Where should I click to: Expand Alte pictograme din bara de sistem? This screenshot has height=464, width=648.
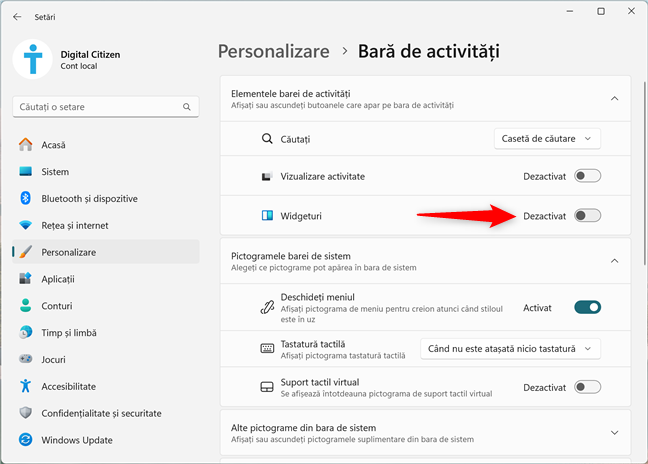point(615,433)
